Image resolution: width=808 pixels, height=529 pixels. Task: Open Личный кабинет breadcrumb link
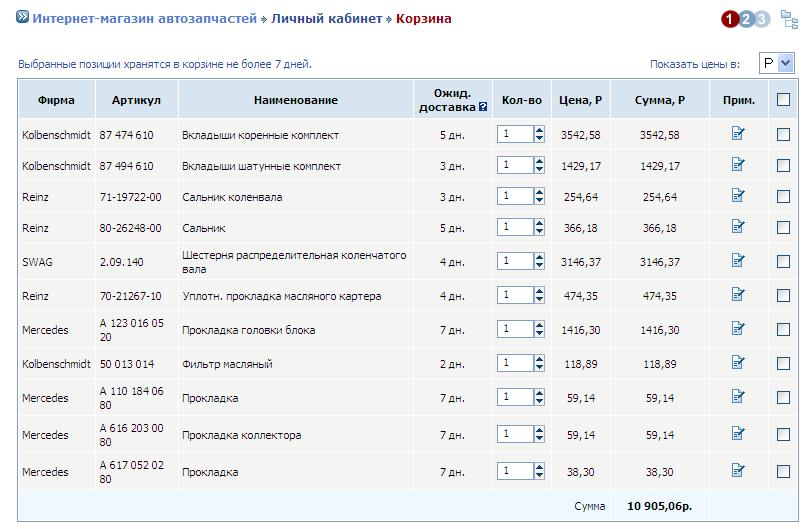pyautogui.click(x=327, y=19)
